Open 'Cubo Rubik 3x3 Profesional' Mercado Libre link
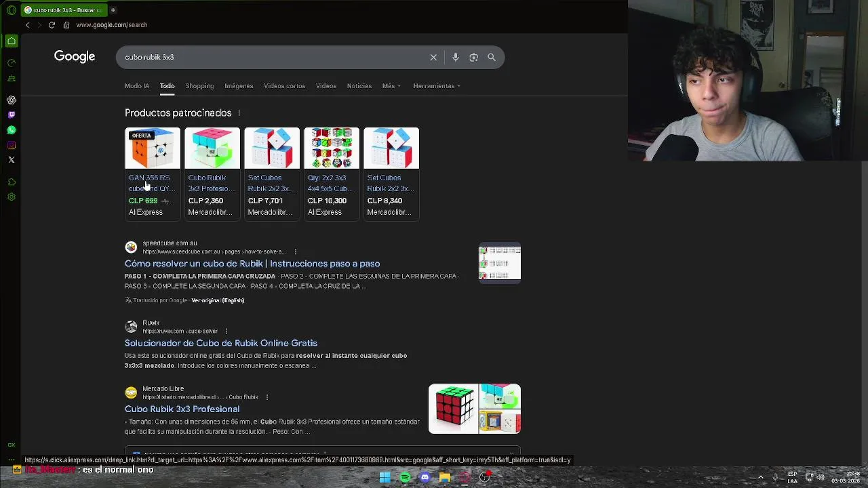Screen dimensions: 868x488 (182, 409)
